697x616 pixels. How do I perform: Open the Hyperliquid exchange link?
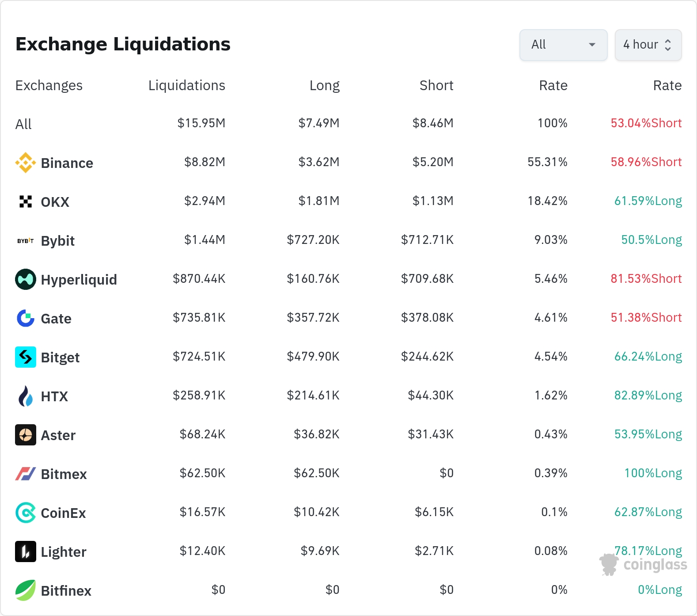point(79,280)
